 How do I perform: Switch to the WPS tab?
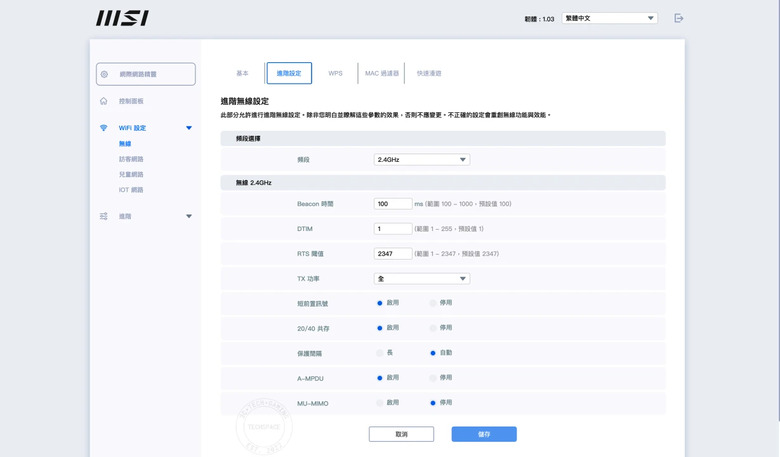pyautogui.click(x=335, y=73)
